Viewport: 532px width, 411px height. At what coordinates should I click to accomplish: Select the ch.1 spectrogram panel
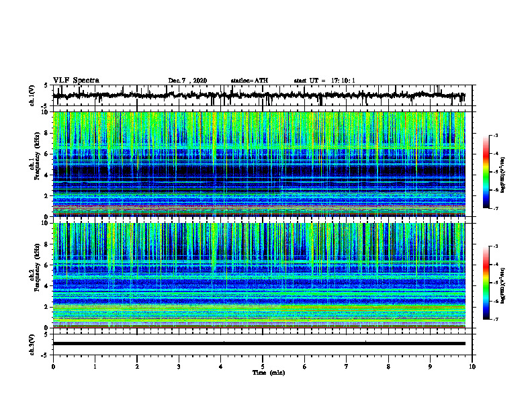tap(259, 164)
